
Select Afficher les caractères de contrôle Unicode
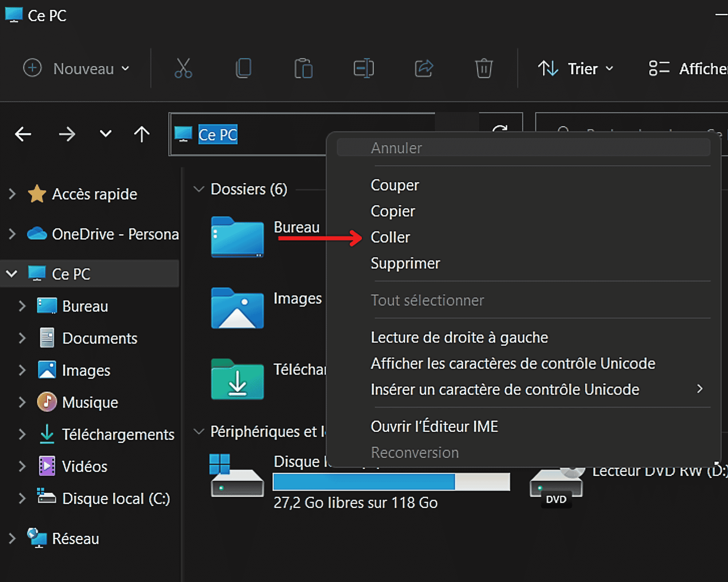point(513,363)
